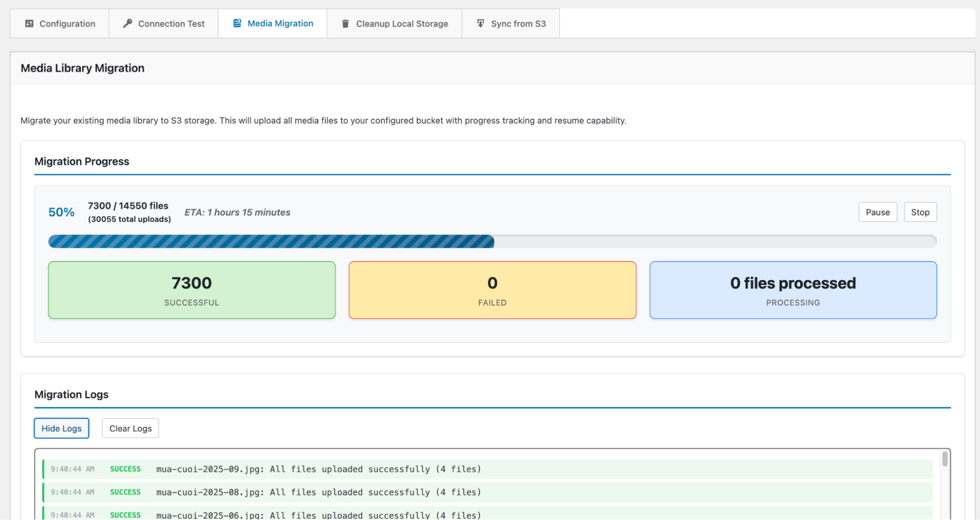Click the Media Migration database icon
Screen dimensions: 980x520
[237, 24]
